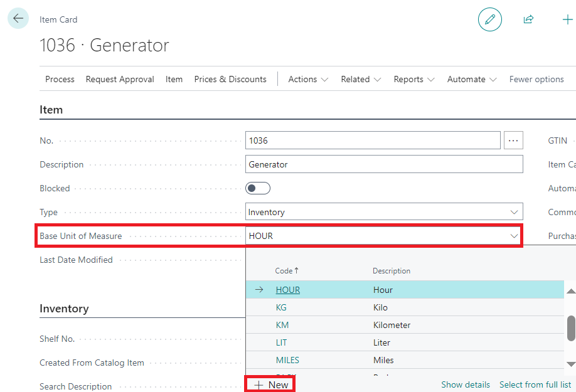Open the Type dropdown
Image resolution: width=576 pixels, height=392 pixels.
pos(383,212)
